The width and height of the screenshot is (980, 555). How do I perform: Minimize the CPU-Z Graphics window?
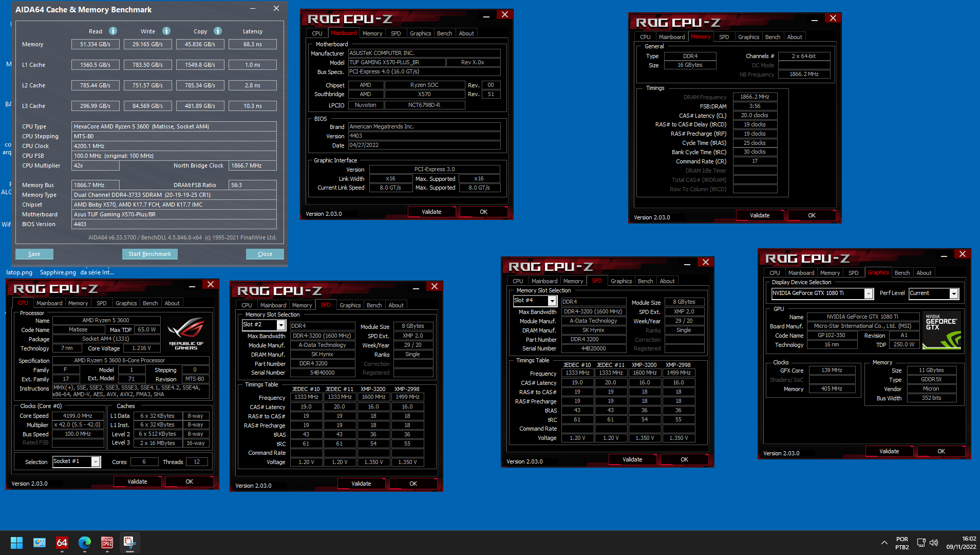point(944,255)
